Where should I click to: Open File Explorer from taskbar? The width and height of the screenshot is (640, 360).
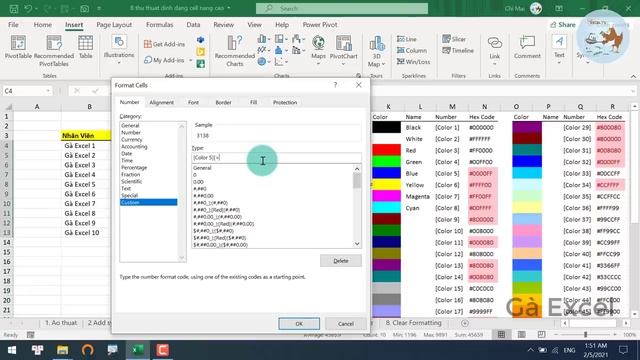coord(62,350)
